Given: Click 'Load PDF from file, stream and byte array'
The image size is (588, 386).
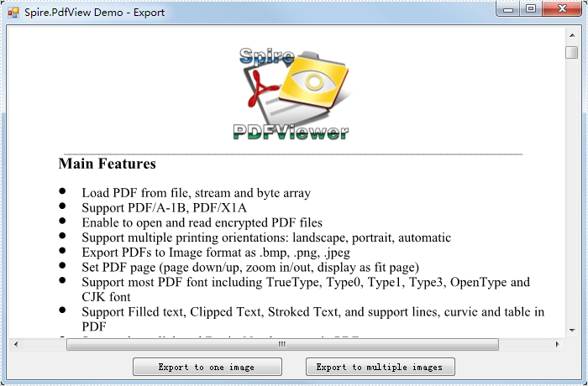Looking at the screenshot, I should coord(196,193).
